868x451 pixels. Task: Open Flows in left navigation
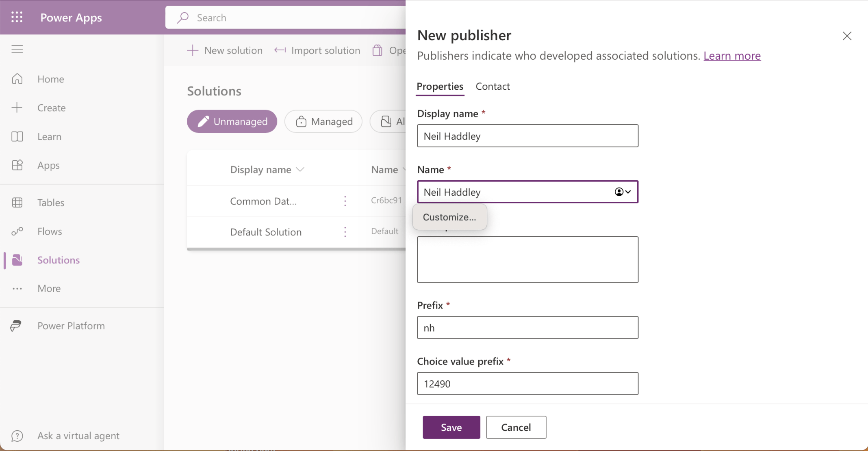pos(50,231)
